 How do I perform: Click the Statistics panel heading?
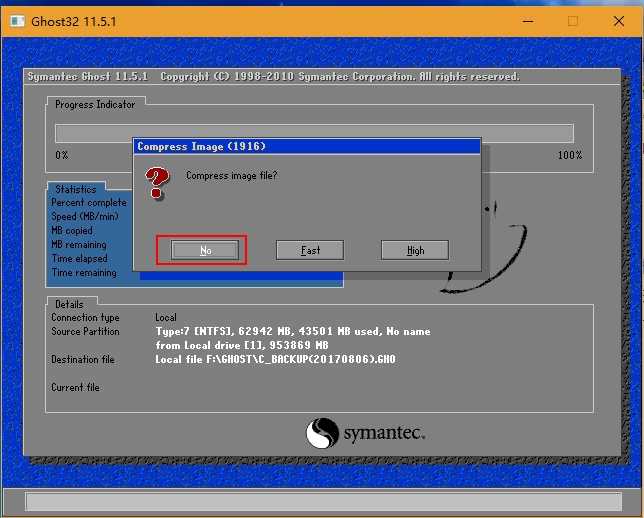coord(76,189)
